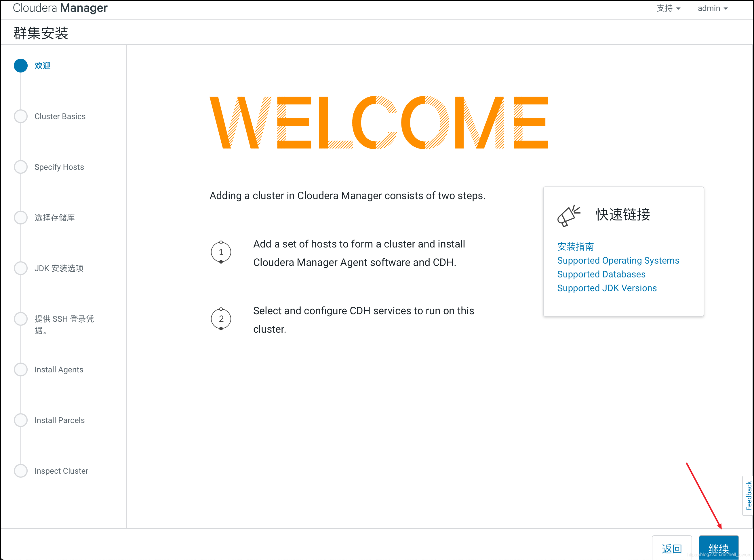Click the admin user icon

click(x=715, y=8)
